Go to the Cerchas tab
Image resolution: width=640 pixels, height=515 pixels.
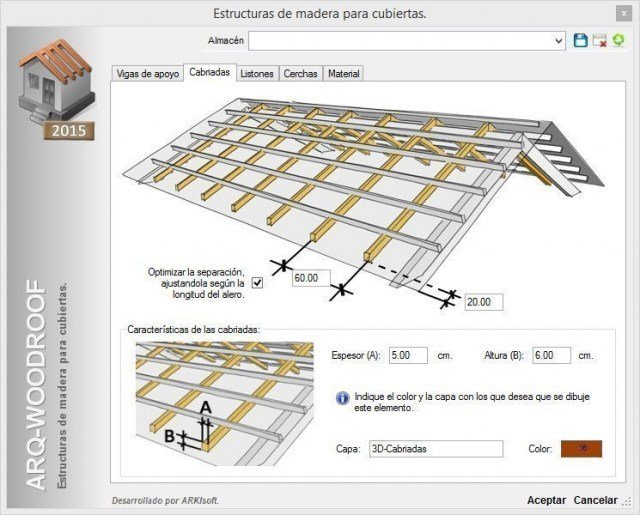(x=300, y=74)
